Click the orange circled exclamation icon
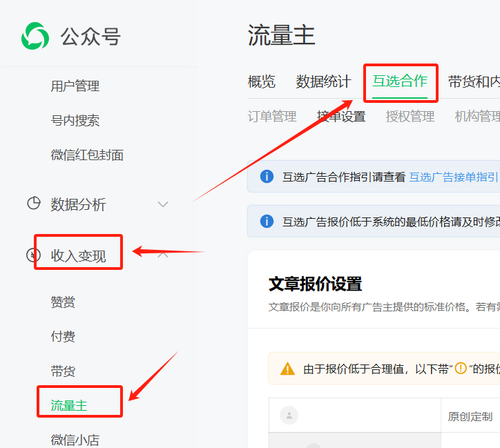Image resolution: width=500 pixels, height=448 pixels. tap(461, 368)
